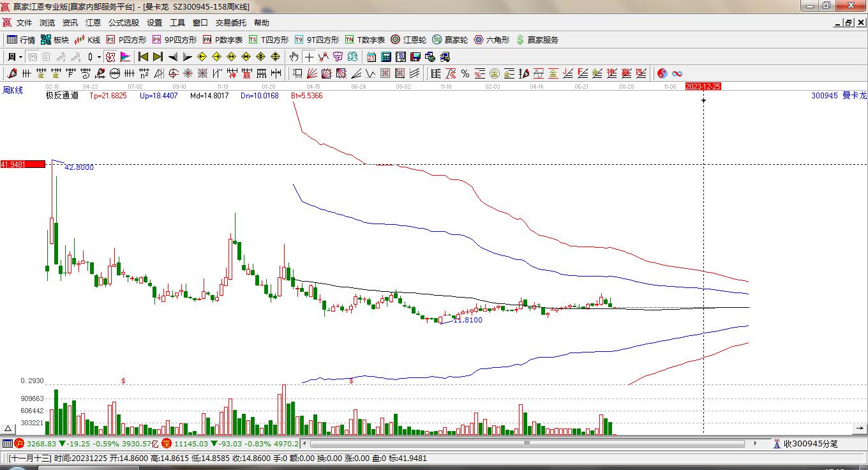Click the hand pan tool icon
The height and width of the screenshot is (470, 868).
click(294, 57)
